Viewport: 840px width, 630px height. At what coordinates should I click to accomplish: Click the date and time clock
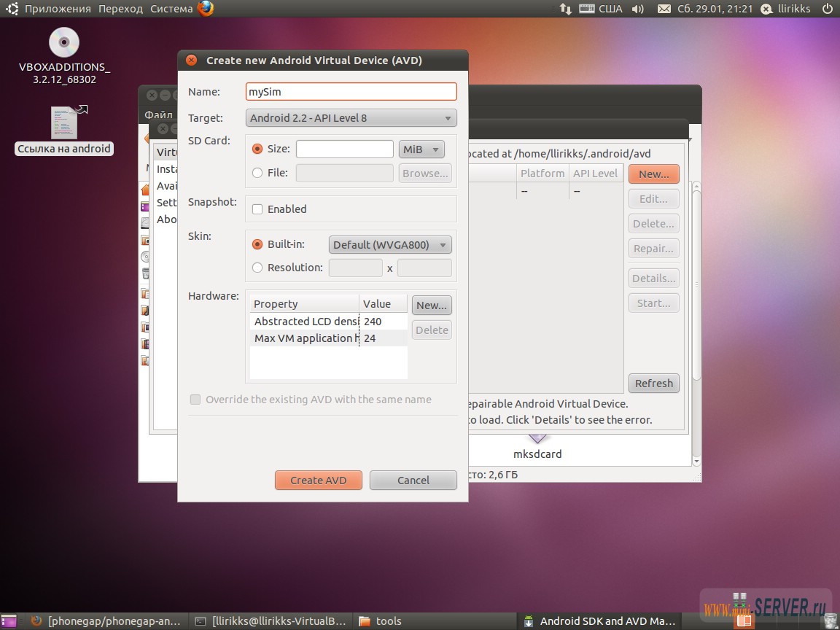point(715,9)
